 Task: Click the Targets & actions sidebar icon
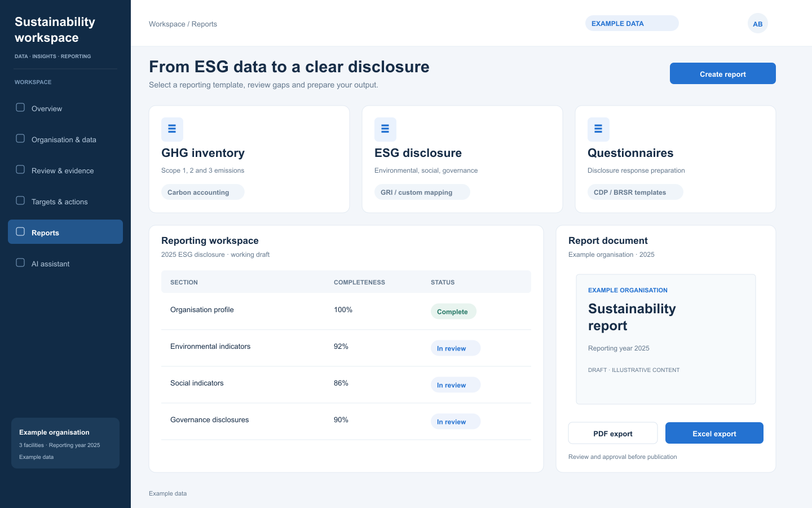[x=20, y=200]
